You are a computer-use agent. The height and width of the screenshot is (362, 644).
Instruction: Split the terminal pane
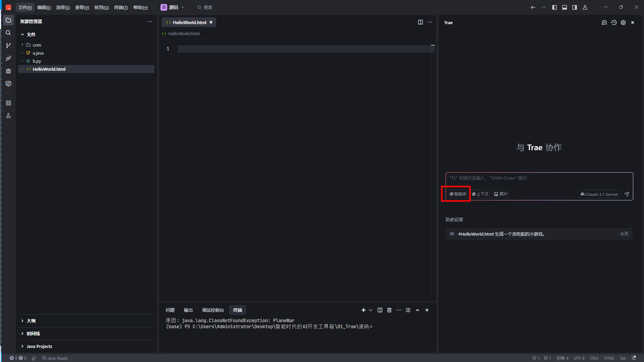(x=380, y=310)
